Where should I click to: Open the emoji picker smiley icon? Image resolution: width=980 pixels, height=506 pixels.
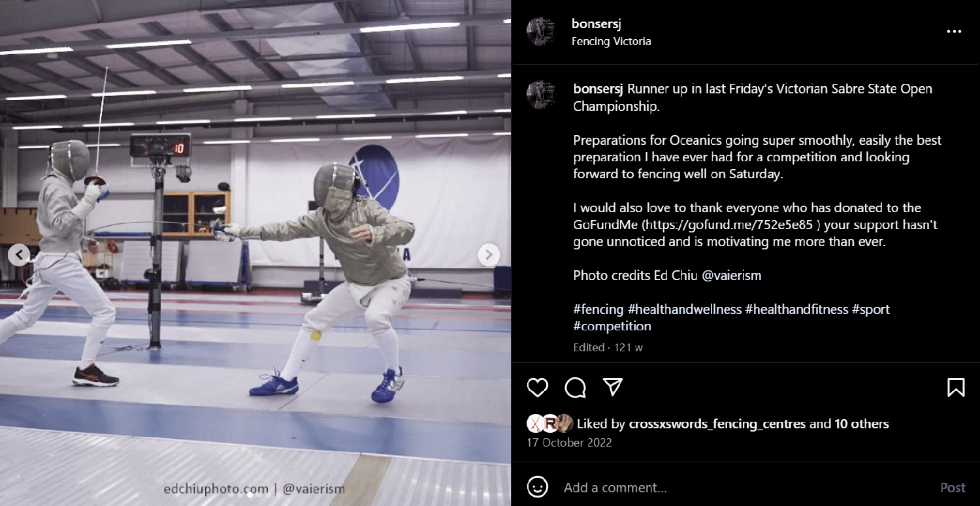[538, 487]
